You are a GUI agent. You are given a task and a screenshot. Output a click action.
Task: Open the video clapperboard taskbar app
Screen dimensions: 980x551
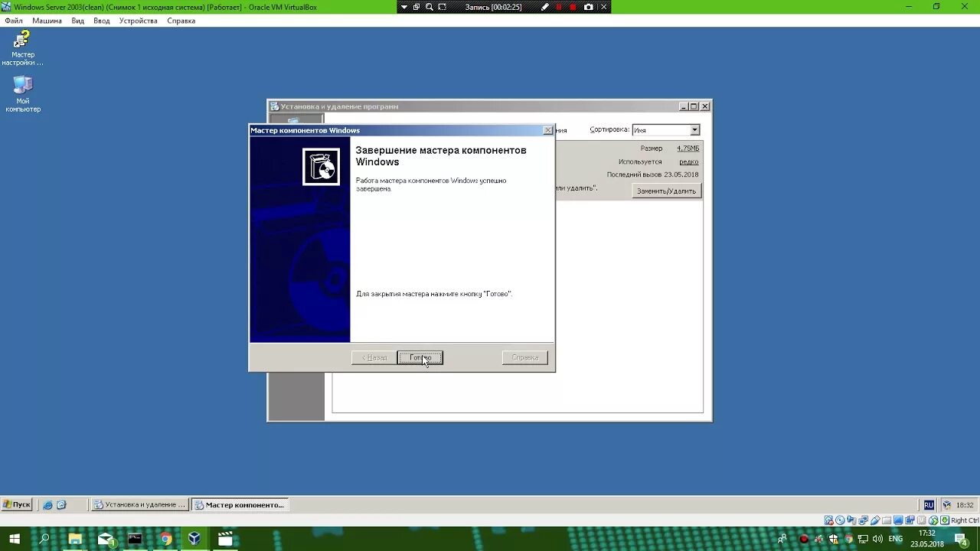[x=225, y=539]
